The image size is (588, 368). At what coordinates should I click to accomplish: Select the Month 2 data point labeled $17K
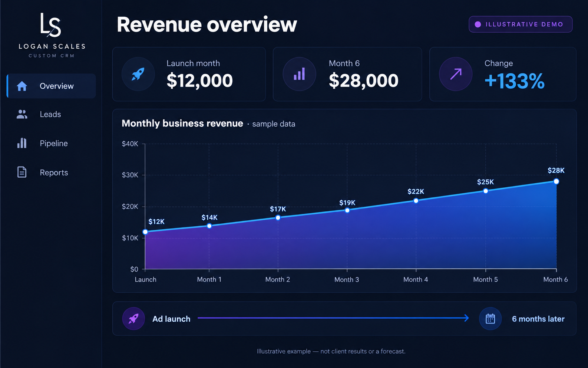pos(278,217)
